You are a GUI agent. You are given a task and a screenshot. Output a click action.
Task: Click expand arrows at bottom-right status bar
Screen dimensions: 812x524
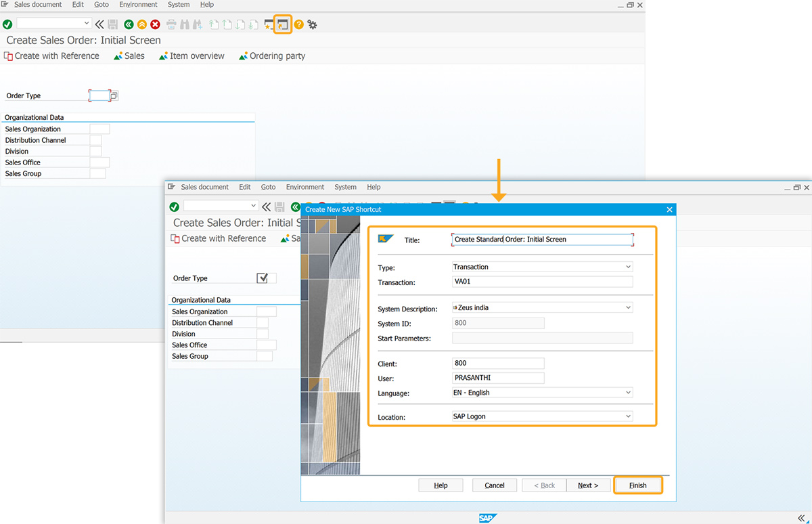pos(801,518)
